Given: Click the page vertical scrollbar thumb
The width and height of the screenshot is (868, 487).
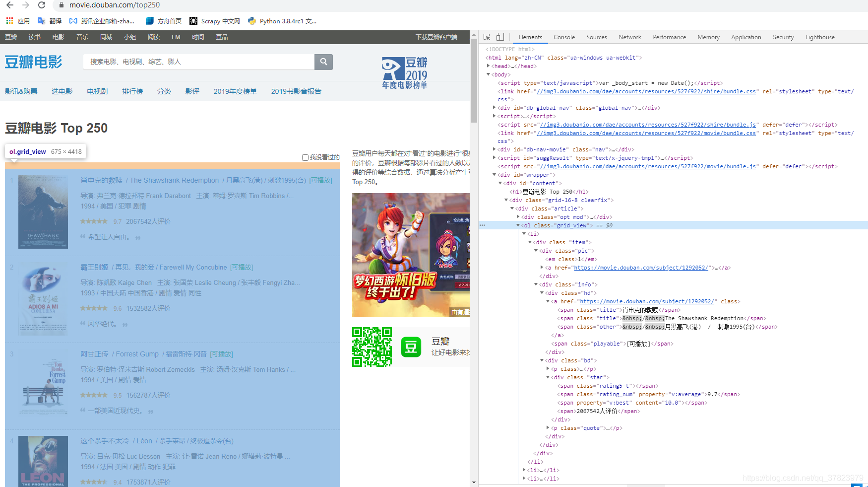Looking at the screenshot, I should 474,81.
